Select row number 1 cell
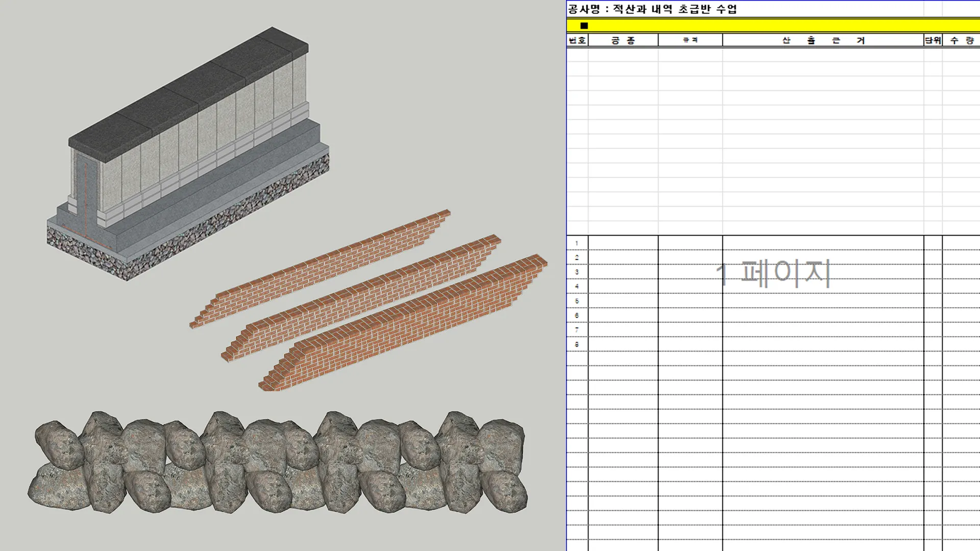Screen dimensions: 980x551 [577, 243]
